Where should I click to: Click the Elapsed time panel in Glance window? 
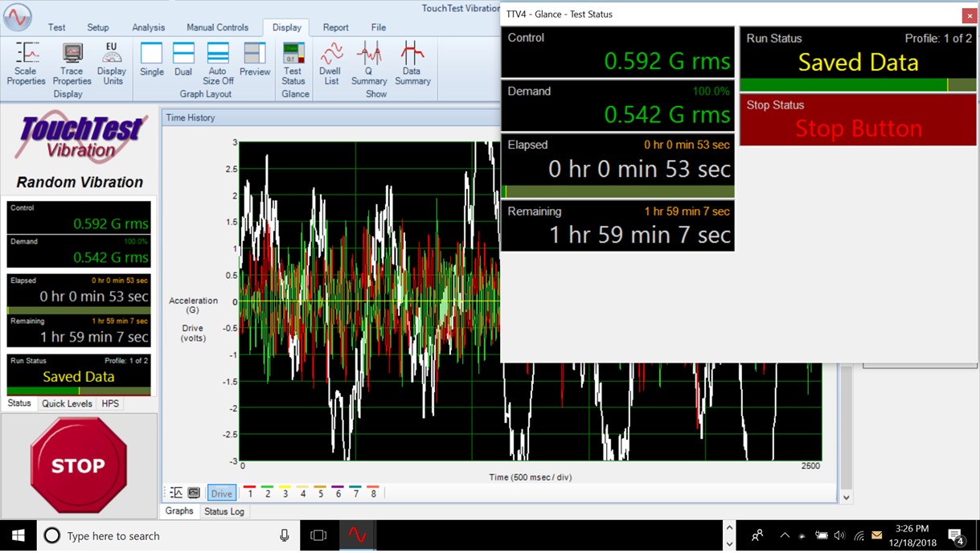tap(617, 165)
